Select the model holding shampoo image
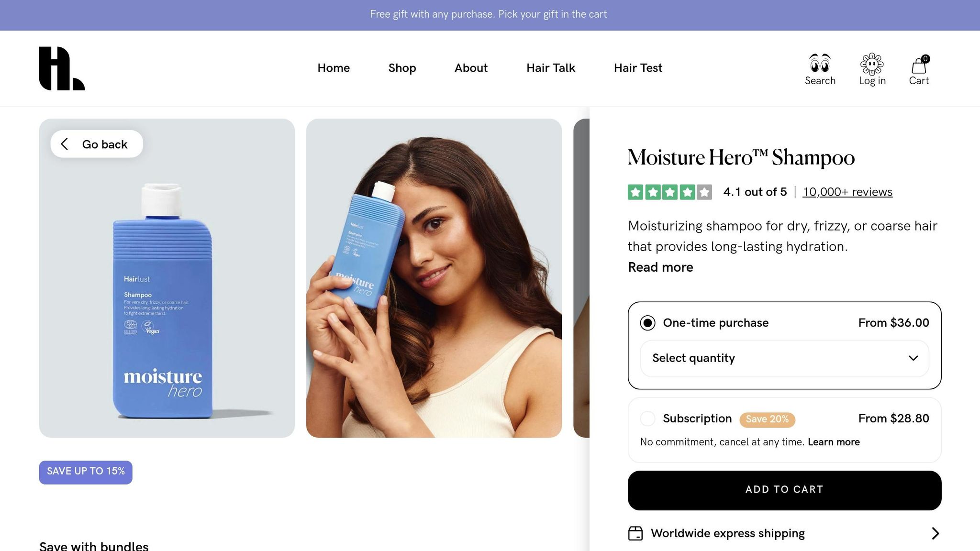The height and width of the screenshot is (551, 980). point(434,278)
